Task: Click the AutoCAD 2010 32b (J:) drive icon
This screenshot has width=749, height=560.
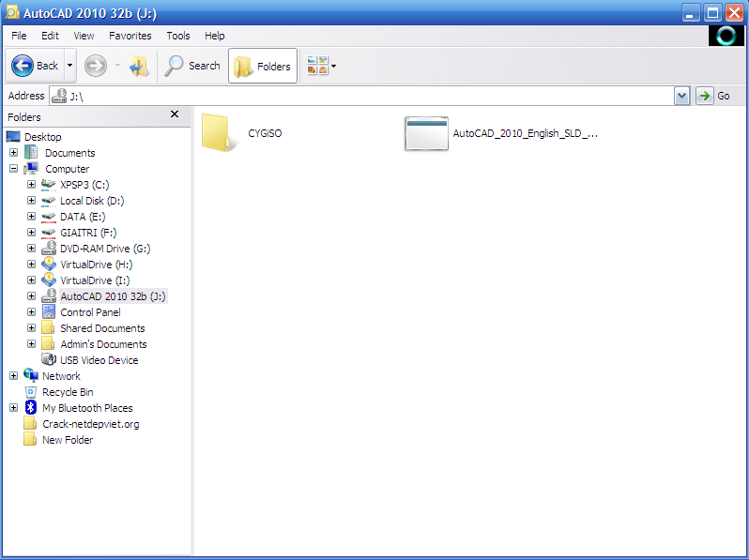Action: point(48,296)
